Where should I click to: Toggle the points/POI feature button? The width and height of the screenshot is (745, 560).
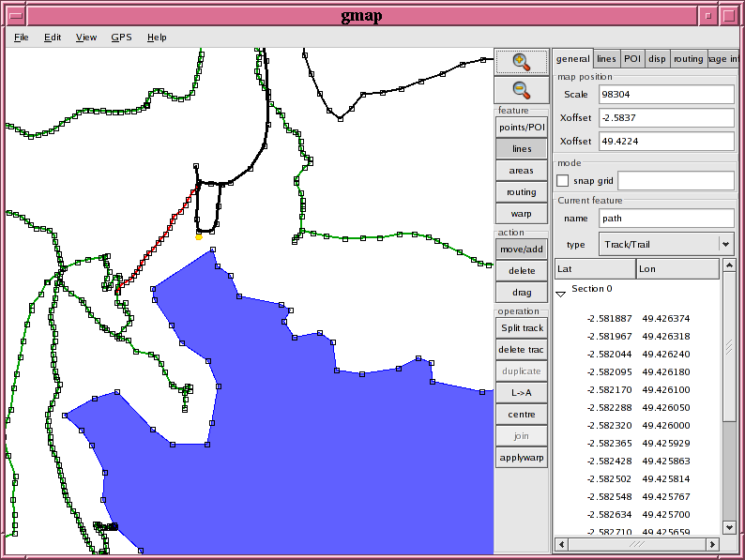(x=521, y=128)
